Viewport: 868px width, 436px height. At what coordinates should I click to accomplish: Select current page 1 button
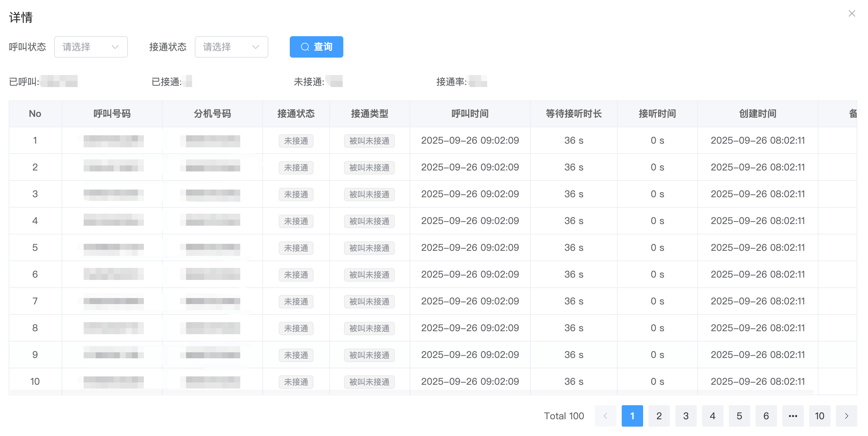(632, 416)
